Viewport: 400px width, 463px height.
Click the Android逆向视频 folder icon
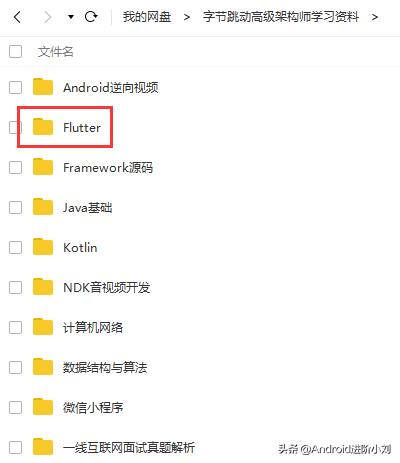[x=43, y=87]
